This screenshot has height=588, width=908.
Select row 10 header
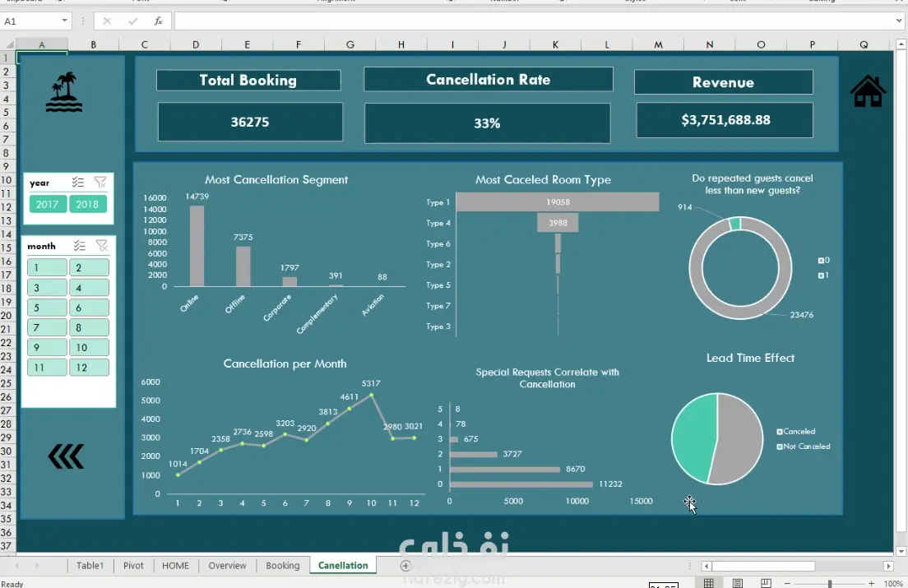tap(7, 180)
